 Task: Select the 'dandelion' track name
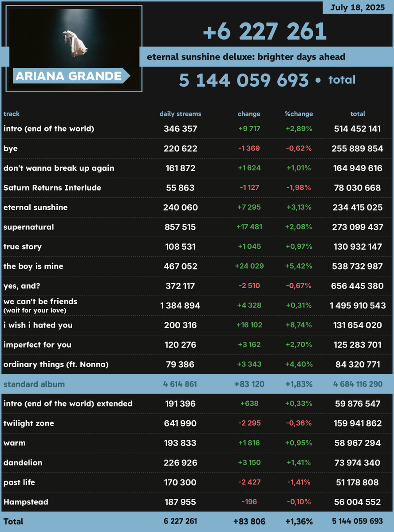click(x=23, y=462)
